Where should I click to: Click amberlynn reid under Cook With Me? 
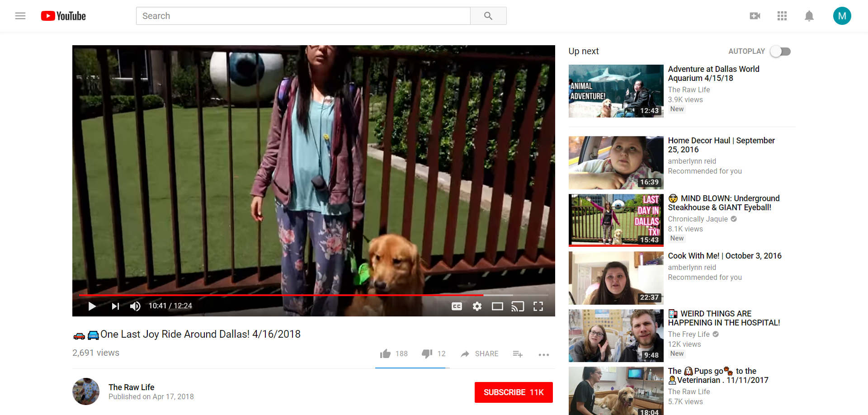click(x=692, y=267)
